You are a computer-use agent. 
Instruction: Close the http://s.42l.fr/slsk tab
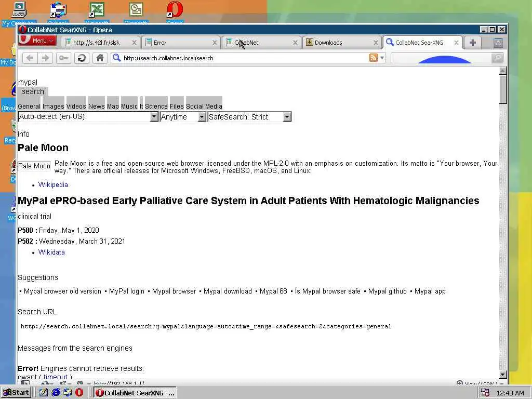[134, 43]
